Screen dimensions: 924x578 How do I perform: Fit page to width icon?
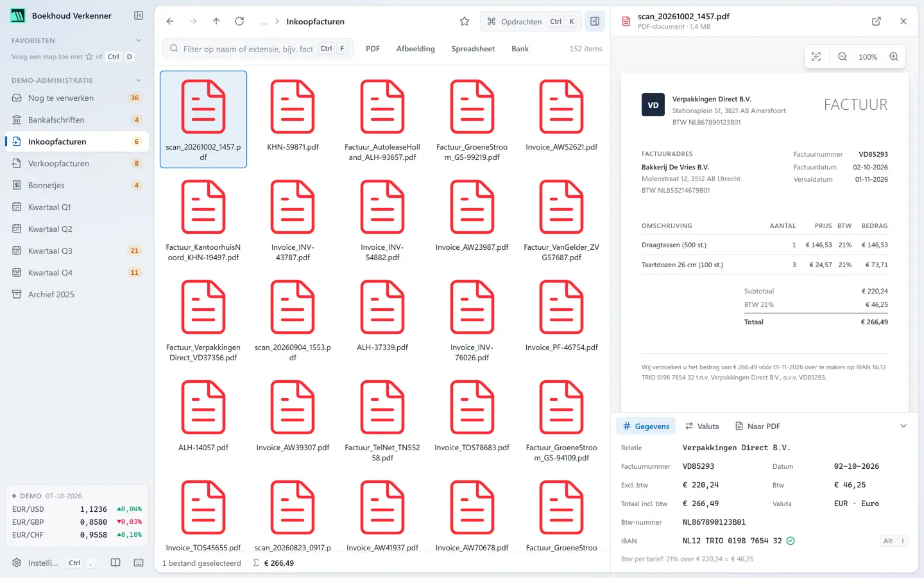(x=816, y=57)
